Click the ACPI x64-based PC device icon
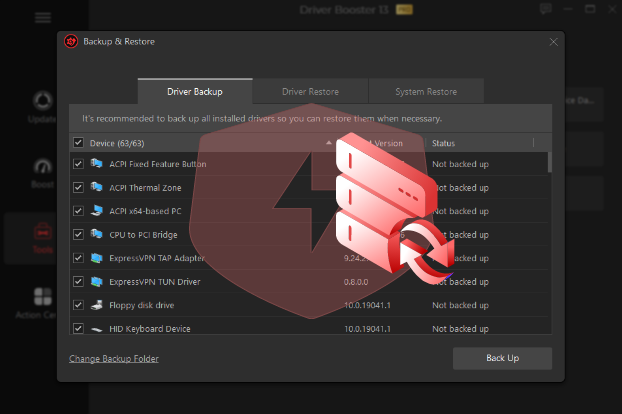 [97, 210]
